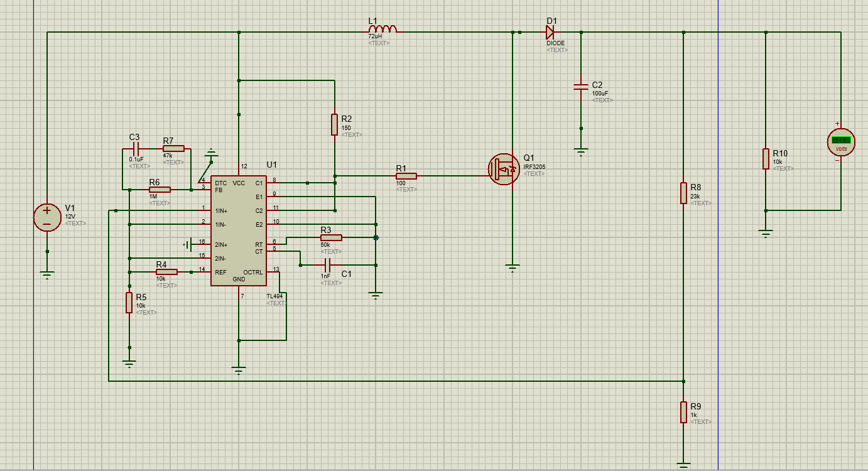Select the ground symbol below the Q1 MOSFET
868x471 pixels.
coord(513,268)
